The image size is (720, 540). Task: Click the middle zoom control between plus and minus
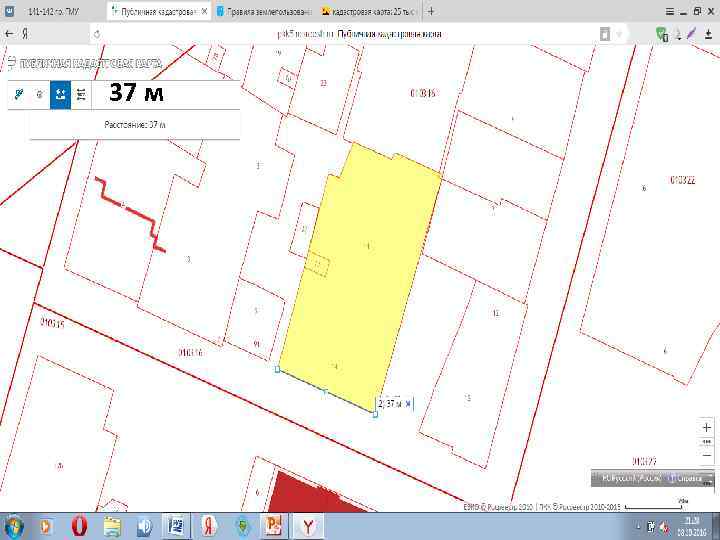pyautogui.click(x=706, y=442)
